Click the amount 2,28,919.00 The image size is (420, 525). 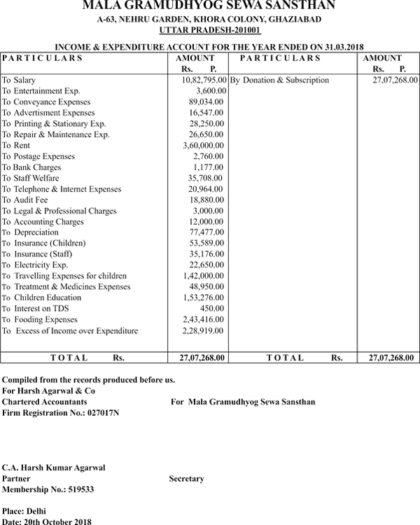pos(202,331)
